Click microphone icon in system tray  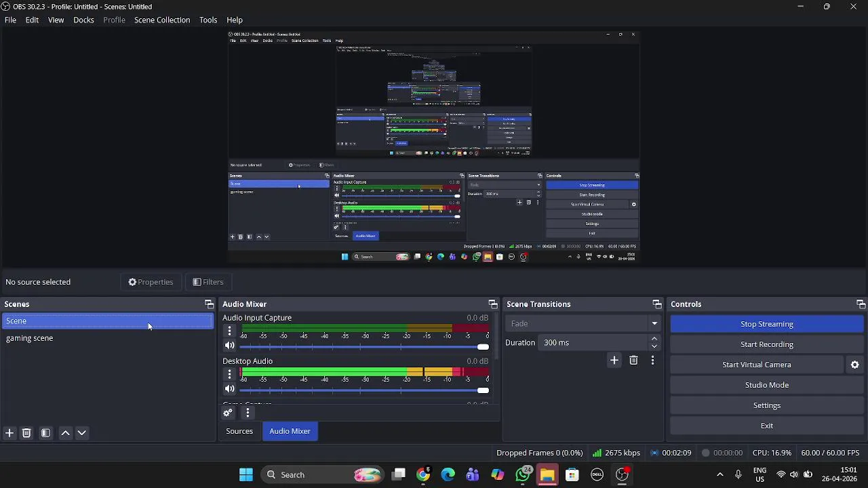[x=738, y=474]
